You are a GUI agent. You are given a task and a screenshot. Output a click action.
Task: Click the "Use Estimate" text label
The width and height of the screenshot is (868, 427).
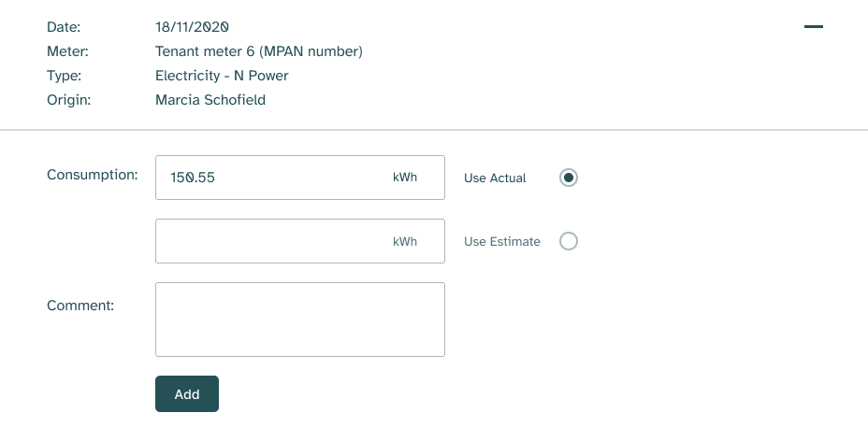502,241
